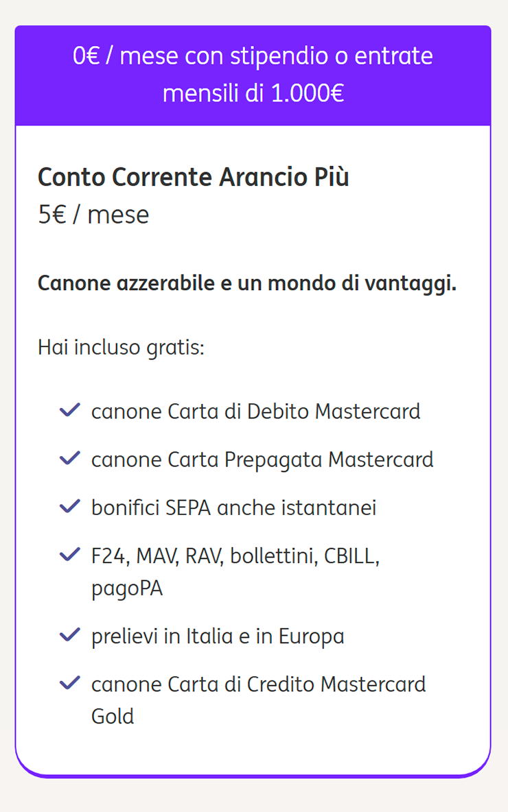Click checkmark next to Carta di Credito Gold
508x812 pixels.
click(x=70, y=683)
